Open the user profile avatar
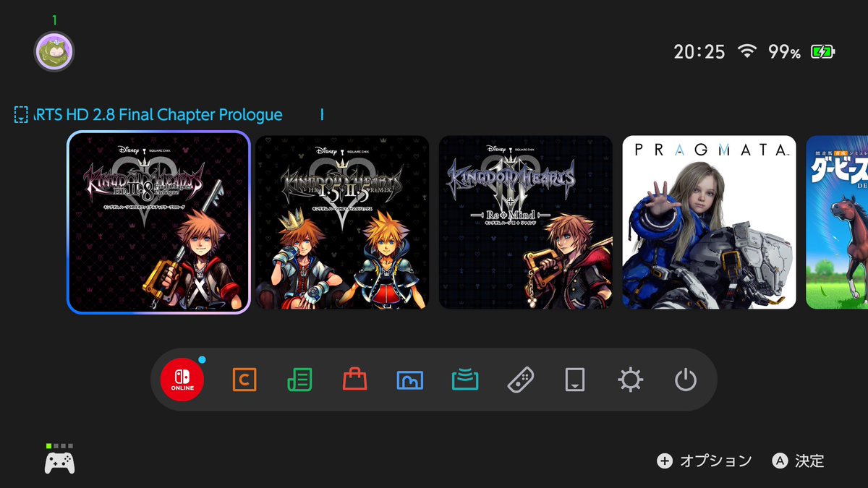 (54, 51)
